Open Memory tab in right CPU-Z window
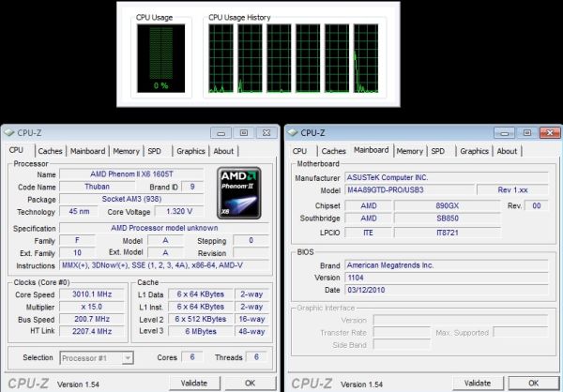 [x=410, y=151]
